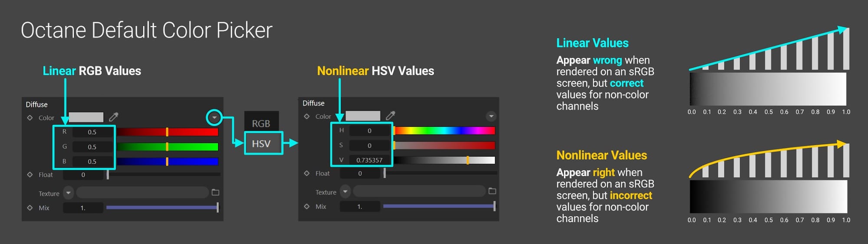
Task: Click Diffuse header in HSV panel
Action: tap(314, 103)
